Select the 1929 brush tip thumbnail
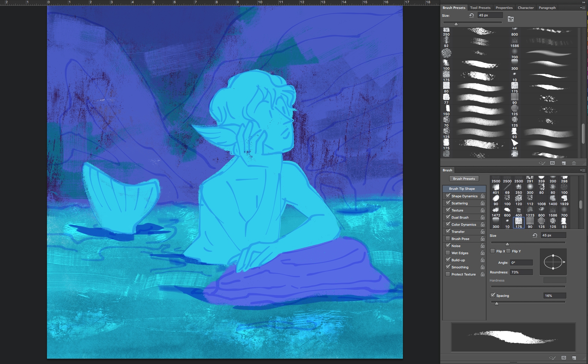588x364 pixels. [x=564, y=198]
